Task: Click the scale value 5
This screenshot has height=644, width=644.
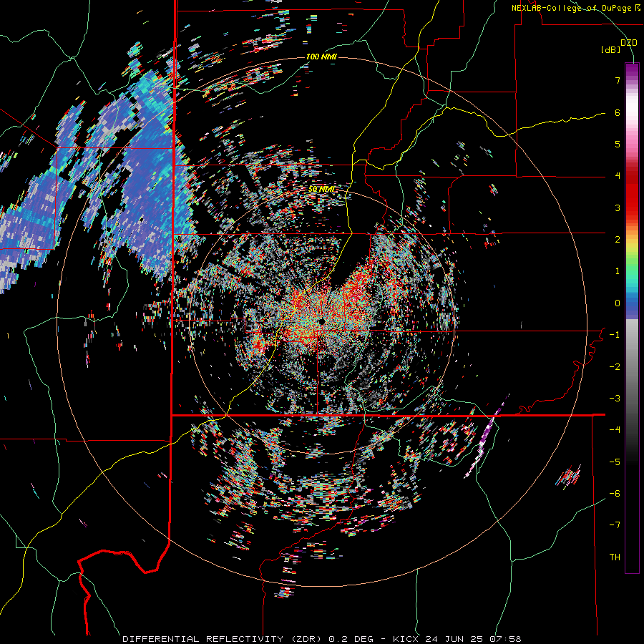Action: [x=618, y=144]
